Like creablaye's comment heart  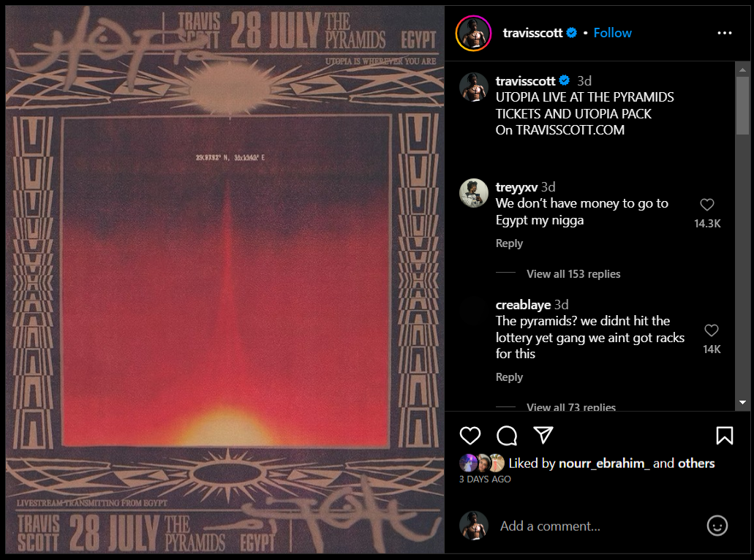point(711,330)
